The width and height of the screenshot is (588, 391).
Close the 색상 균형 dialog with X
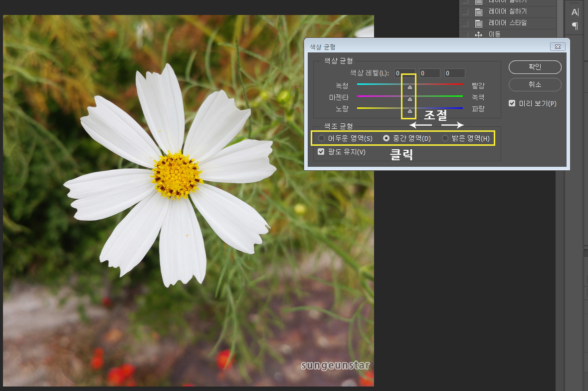(558, 46)
